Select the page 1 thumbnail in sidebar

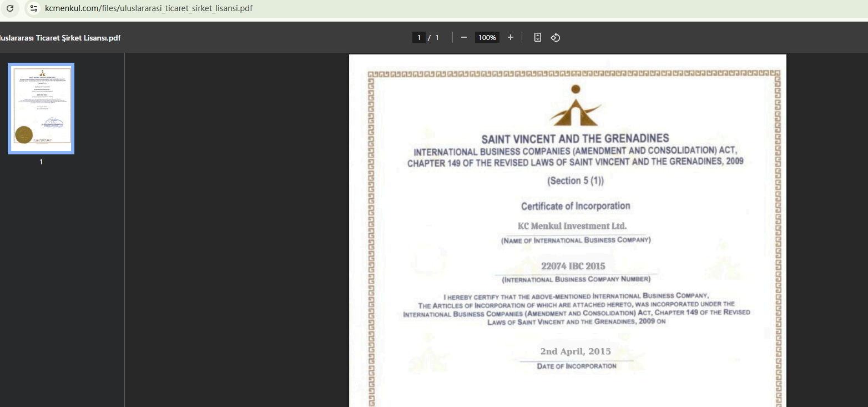[41, 108]
